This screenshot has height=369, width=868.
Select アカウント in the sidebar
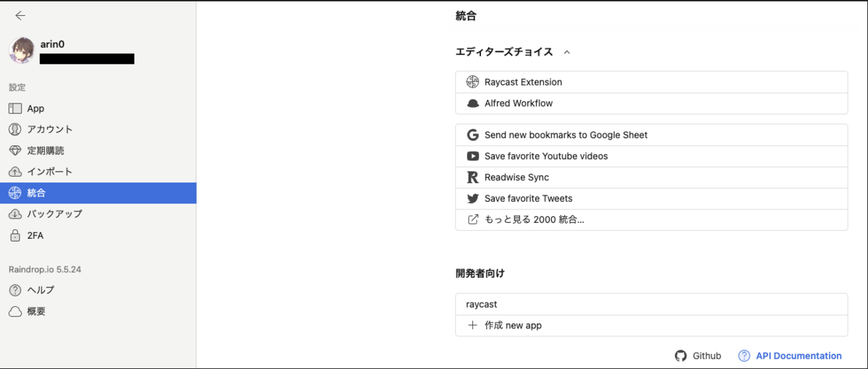(98, 130)
